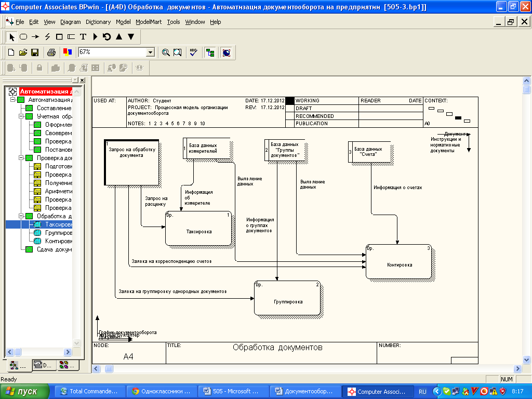Screen dimensions: 532x399
Task: Go to child diagram triangle
Action: (131, 37)
